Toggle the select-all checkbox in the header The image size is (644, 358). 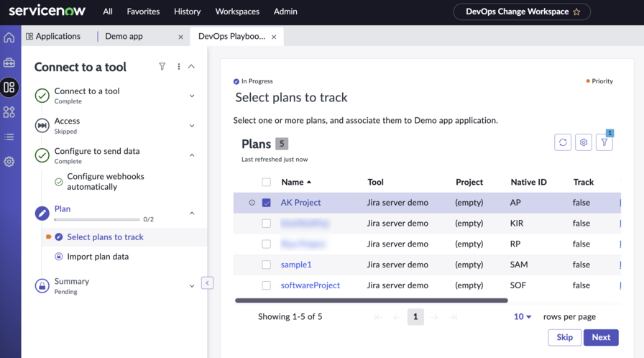(x=267, y=182)
